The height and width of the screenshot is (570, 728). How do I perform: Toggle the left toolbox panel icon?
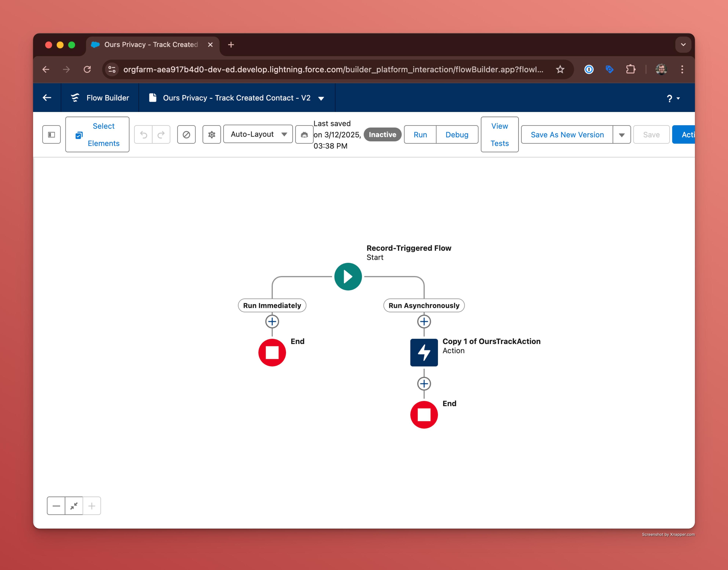51,134
